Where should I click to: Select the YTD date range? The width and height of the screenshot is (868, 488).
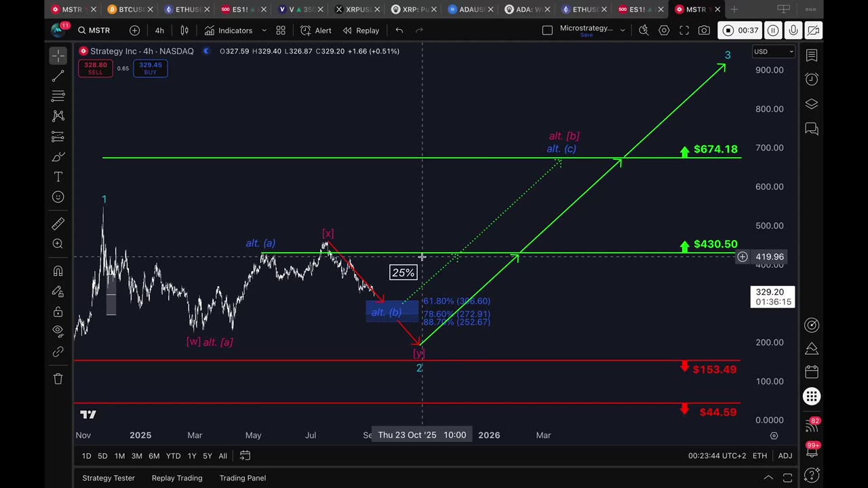(x=173, y=456)
